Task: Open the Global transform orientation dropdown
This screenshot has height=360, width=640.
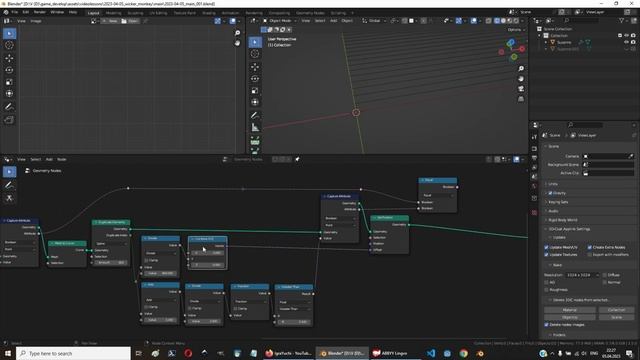Action: [x=374, y=20]
